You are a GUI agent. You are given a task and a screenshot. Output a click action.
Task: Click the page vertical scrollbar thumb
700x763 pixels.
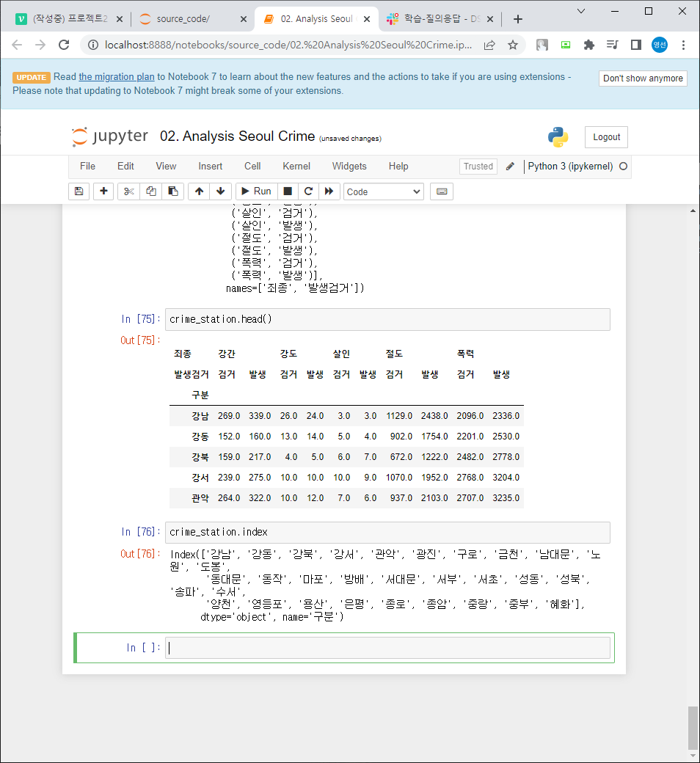693,728
